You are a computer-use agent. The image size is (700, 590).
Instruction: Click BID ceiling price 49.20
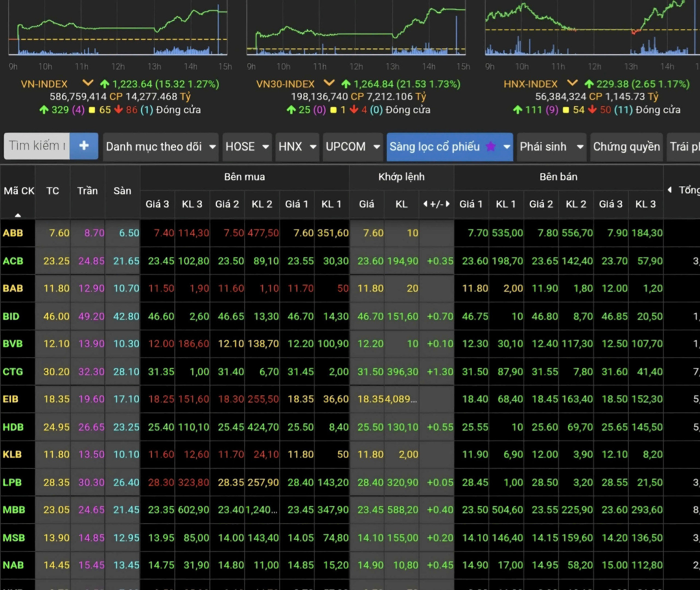coord(91,316)
